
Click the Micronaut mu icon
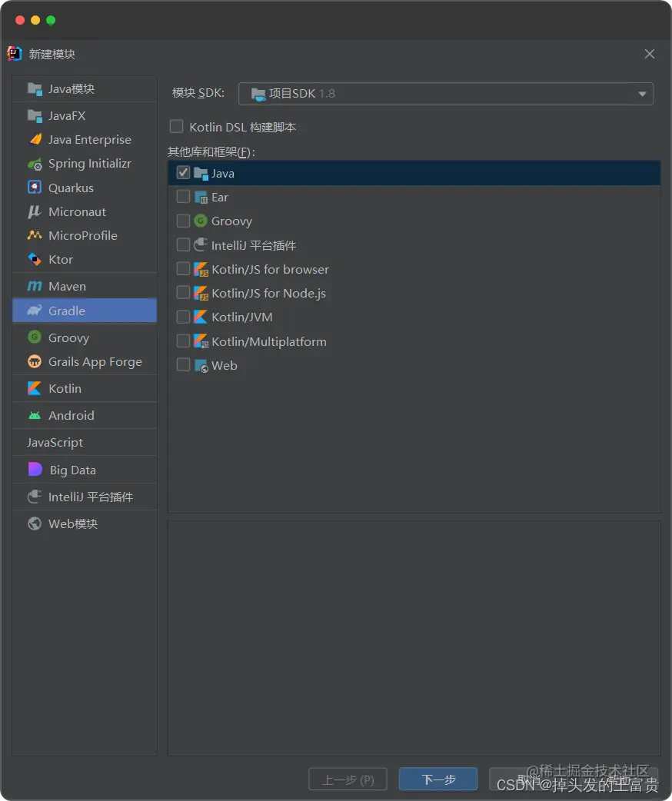point(35,211)
